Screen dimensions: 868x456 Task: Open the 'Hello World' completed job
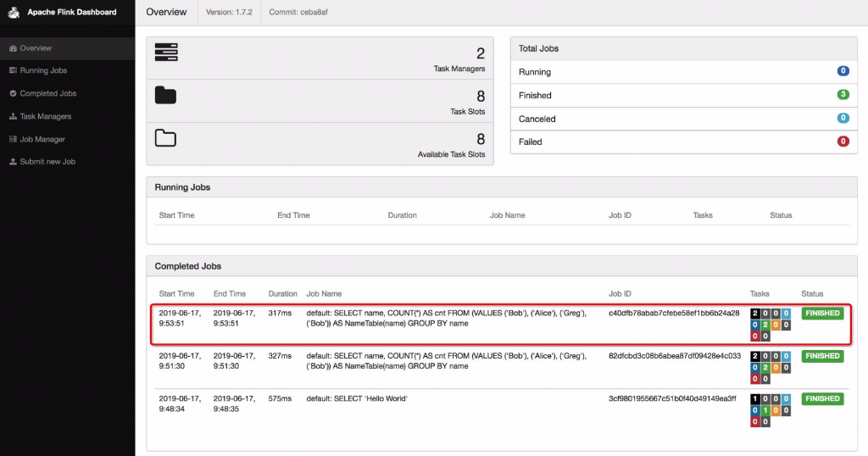point(357,399)
